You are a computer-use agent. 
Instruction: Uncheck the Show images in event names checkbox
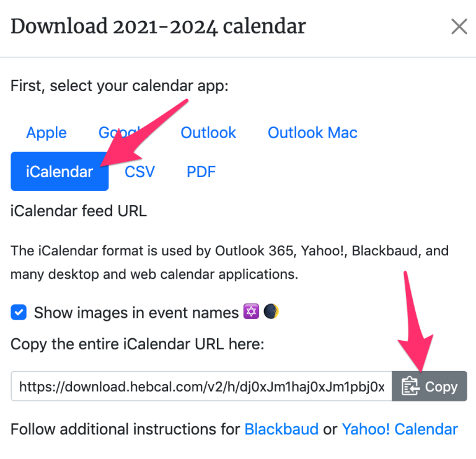(x=19, y=312)
